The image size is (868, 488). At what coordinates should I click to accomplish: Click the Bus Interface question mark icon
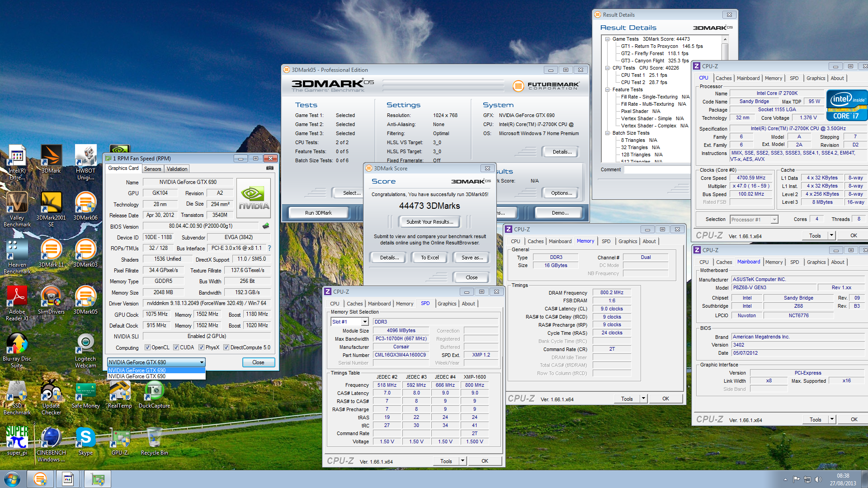[269, 248]
